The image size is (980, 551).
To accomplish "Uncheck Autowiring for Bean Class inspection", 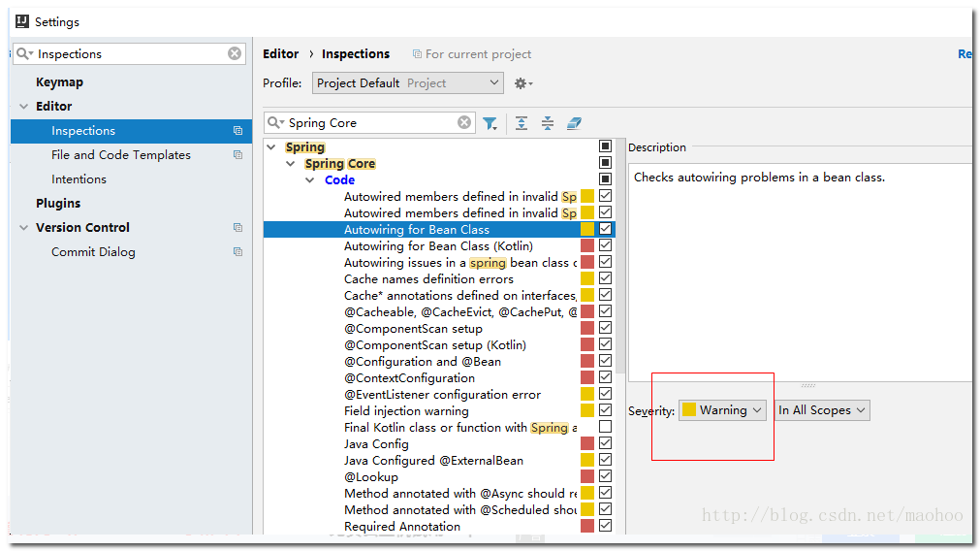I will coord(605,228).
